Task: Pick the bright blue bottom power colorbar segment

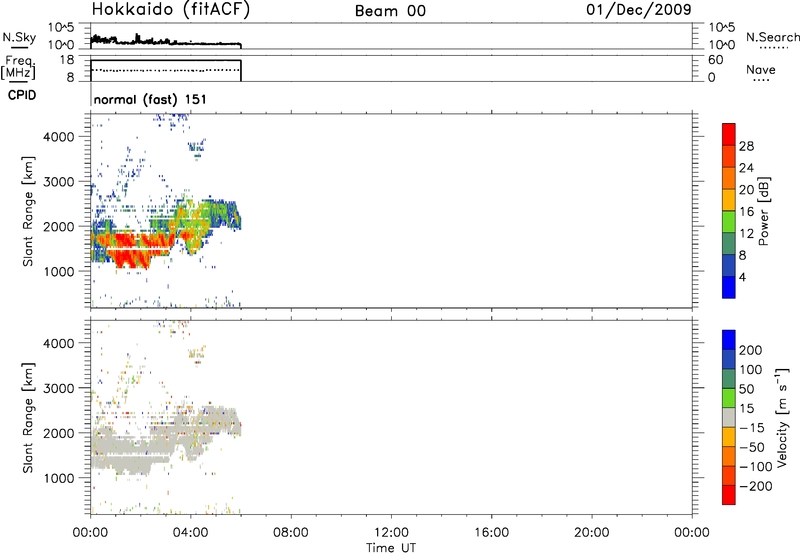Action: tap(729, 287)
